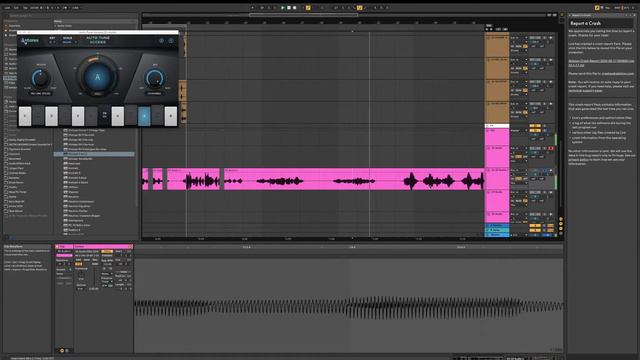This screenshot has height=360, width=640.
Task: Click the crashes email address link
Action: [618, 73]
